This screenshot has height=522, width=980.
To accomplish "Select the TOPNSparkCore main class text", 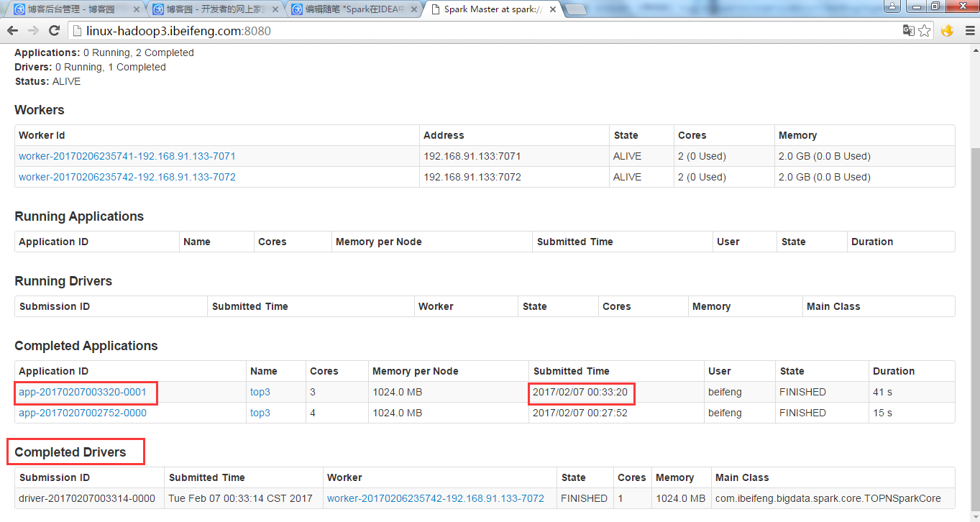I will pyautogui.click(x=828, y=498).
